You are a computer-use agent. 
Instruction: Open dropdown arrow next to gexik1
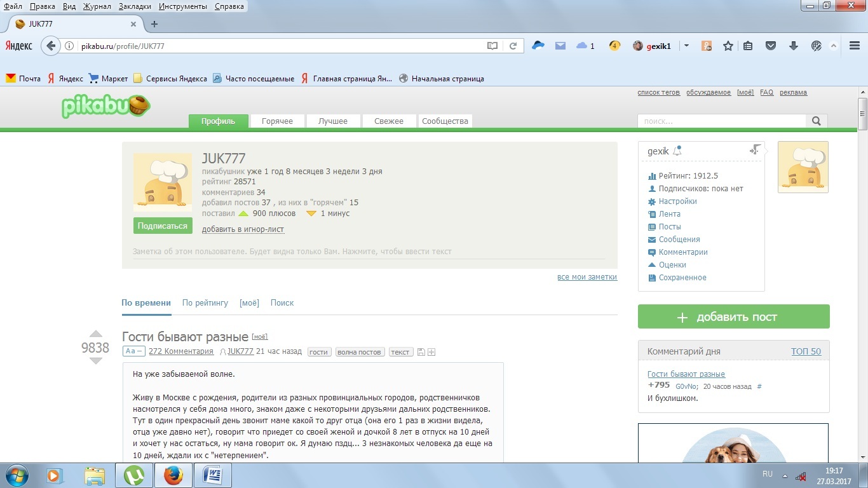pyautogui.click(x=686, y=46)
